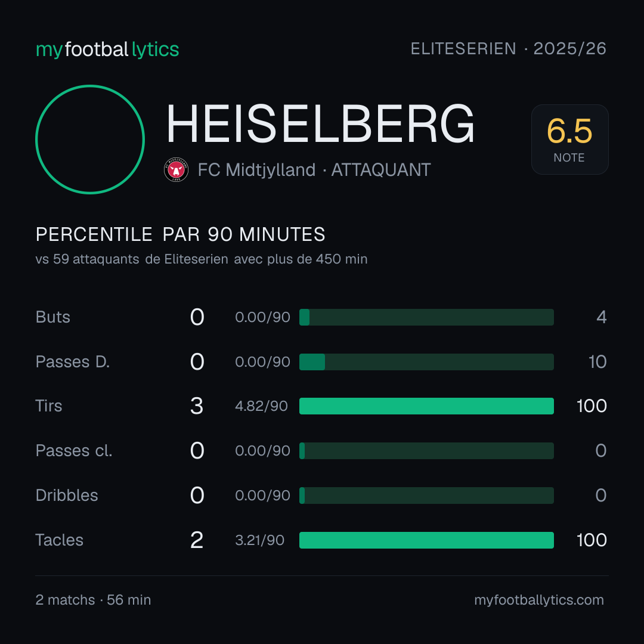Click the Tacles percentile value 100
This screenshot has height=644, width=644.
(592, 540)
